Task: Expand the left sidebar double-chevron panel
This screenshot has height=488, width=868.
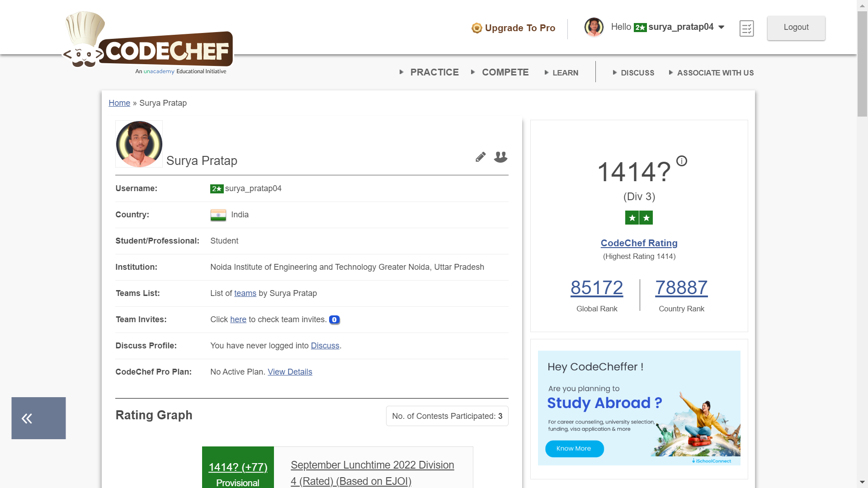Action: click(x=38, y=418)
